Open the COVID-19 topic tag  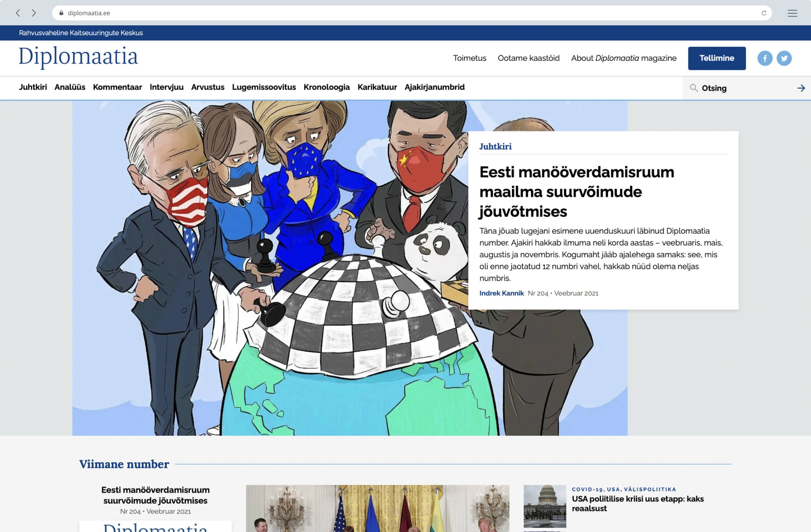pos(587,490)
